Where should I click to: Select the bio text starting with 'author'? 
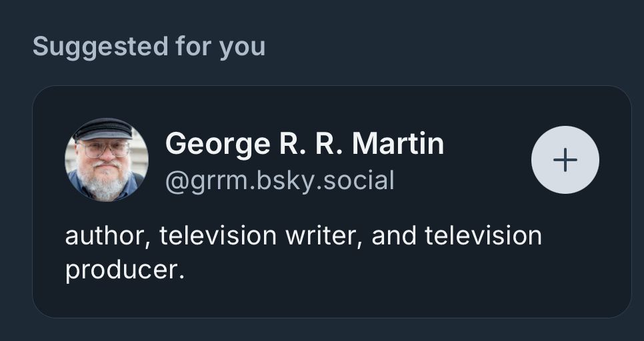coord(303,253)
